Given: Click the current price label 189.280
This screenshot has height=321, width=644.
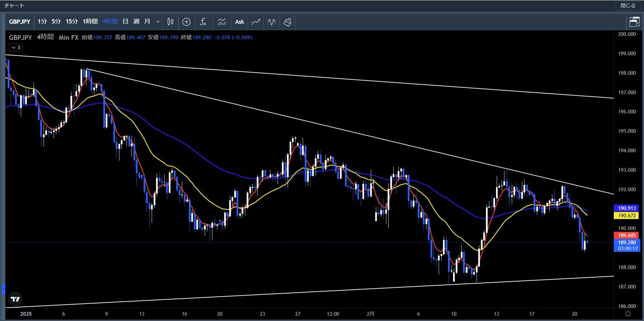Looking at the screenshot, I should tap(627, 242).
